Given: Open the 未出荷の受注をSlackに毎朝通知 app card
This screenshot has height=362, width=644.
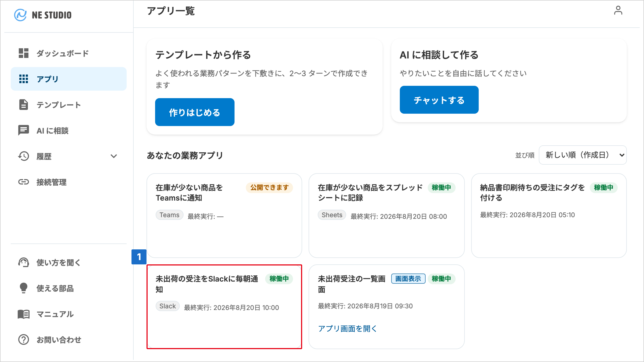Looking at the screenshot, I should [224, 307].
